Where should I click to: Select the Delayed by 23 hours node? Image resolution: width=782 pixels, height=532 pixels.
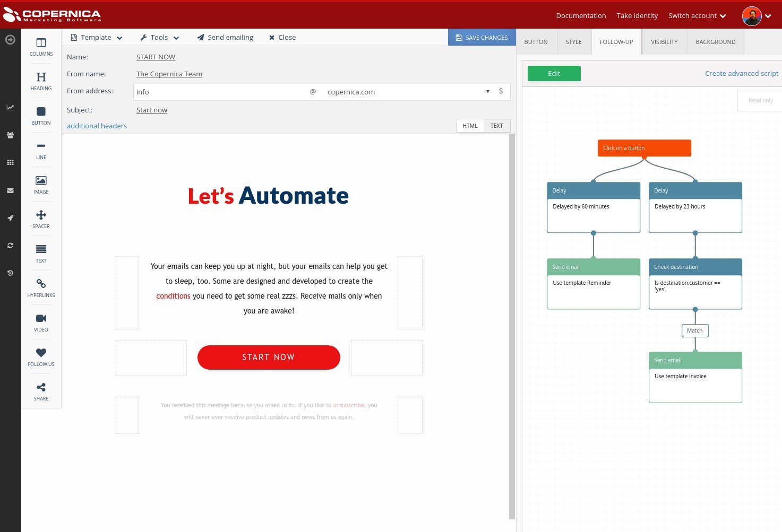(x=695, y=207)
